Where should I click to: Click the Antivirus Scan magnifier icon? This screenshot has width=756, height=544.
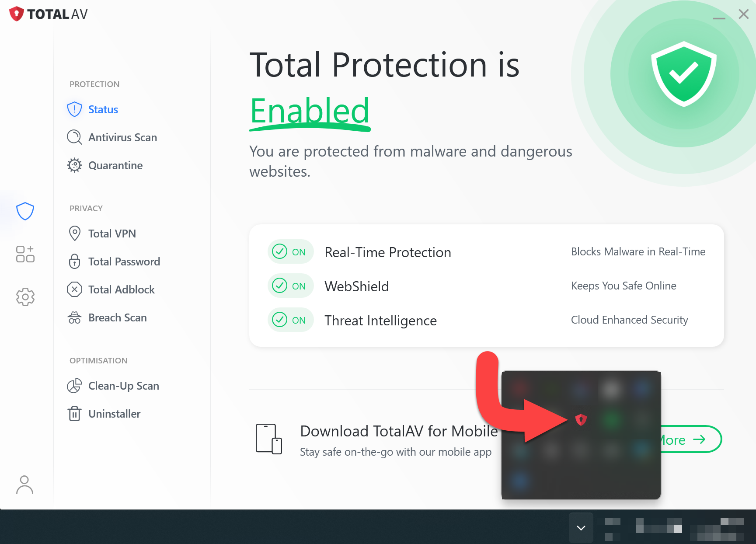tap(74, 137)
